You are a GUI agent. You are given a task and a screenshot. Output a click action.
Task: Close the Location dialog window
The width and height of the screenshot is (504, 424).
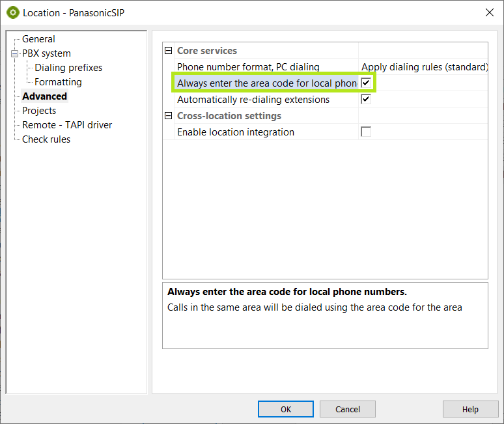489,12
